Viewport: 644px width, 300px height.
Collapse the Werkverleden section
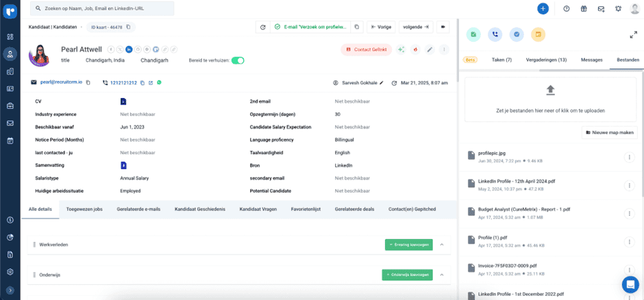442,245
